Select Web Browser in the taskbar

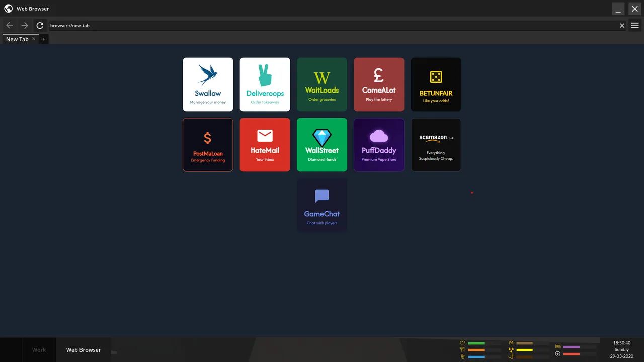coord(84,350)
